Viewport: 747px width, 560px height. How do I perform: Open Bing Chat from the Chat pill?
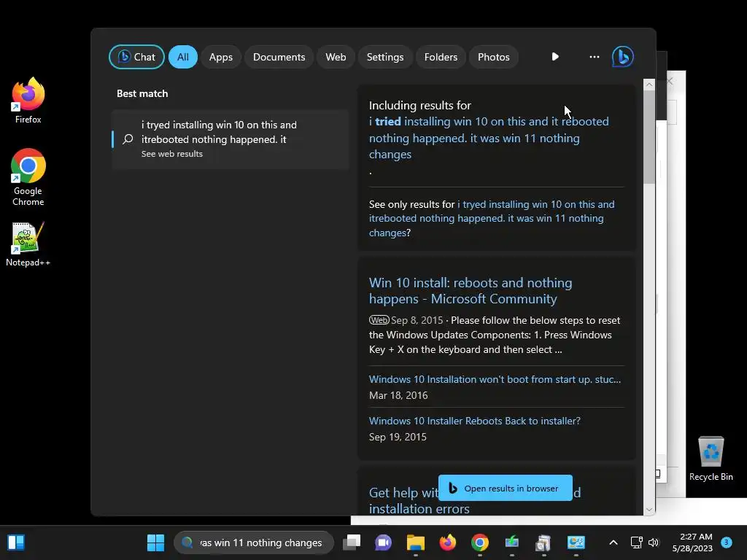pos(136,57)
